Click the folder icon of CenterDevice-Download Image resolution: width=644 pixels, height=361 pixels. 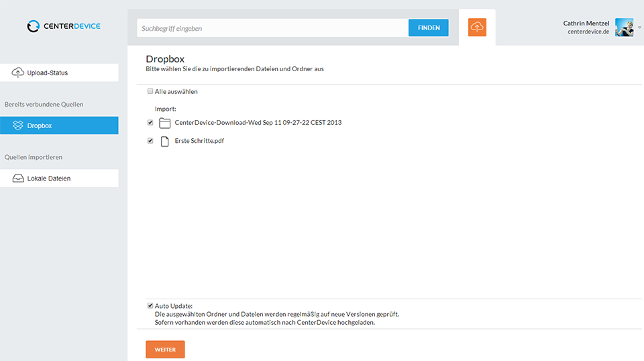[x=165, y=123]
